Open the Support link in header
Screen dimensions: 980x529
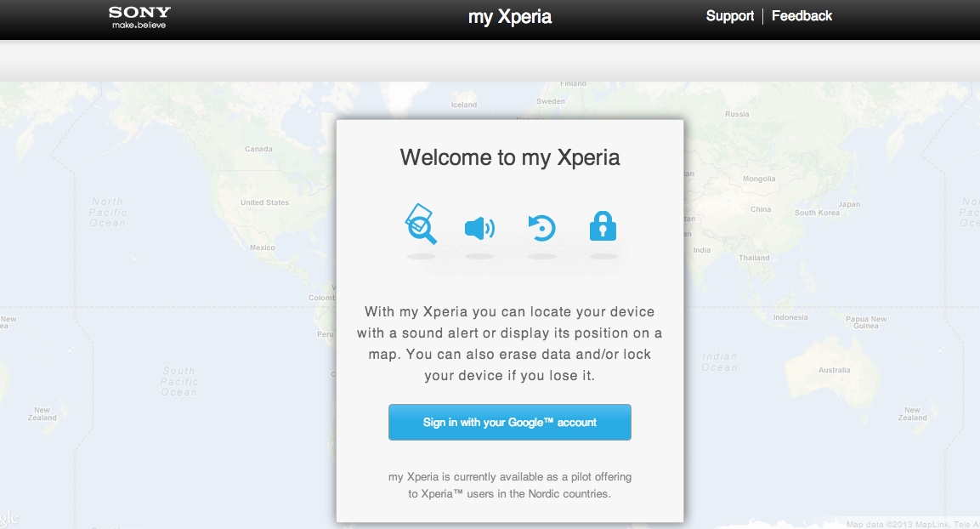pyautogui.click(x=730, y=16)
